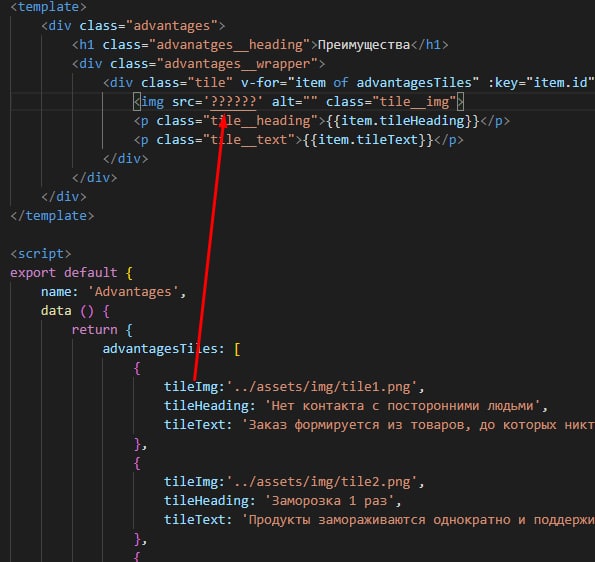Click the '??????' src value of img

coord(233,102)
